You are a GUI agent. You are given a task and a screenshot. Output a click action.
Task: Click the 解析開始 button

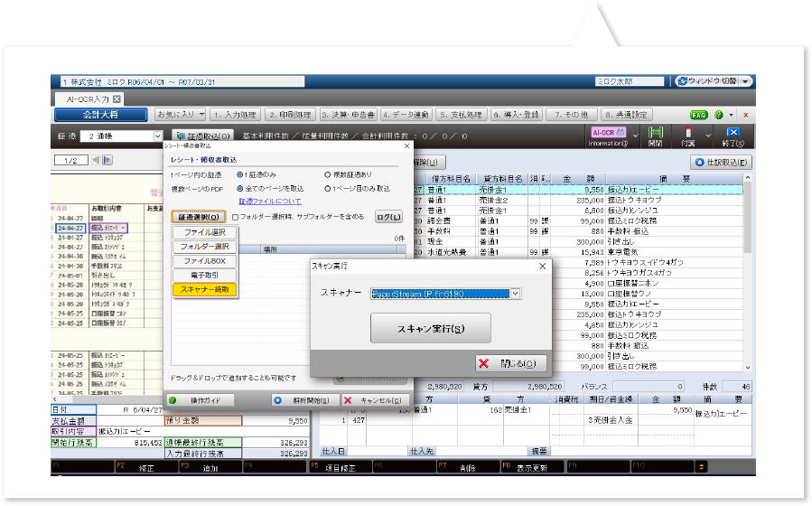tap(303, 400)
